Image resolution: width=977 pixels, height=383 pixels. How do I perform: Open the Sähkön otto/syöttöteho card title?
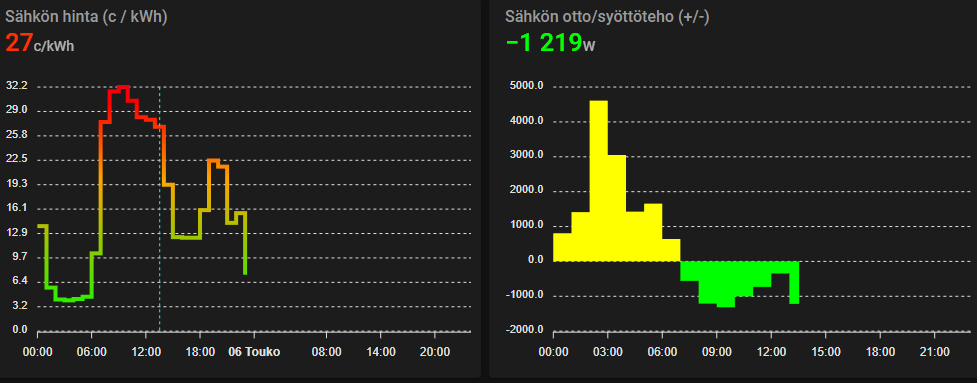click(x=607, y=17)
